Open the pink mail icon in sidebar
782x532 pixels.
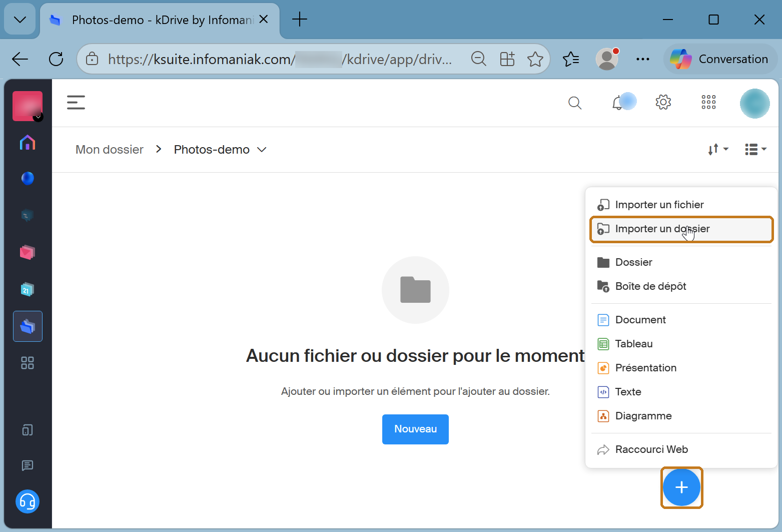tap(28, 252)
